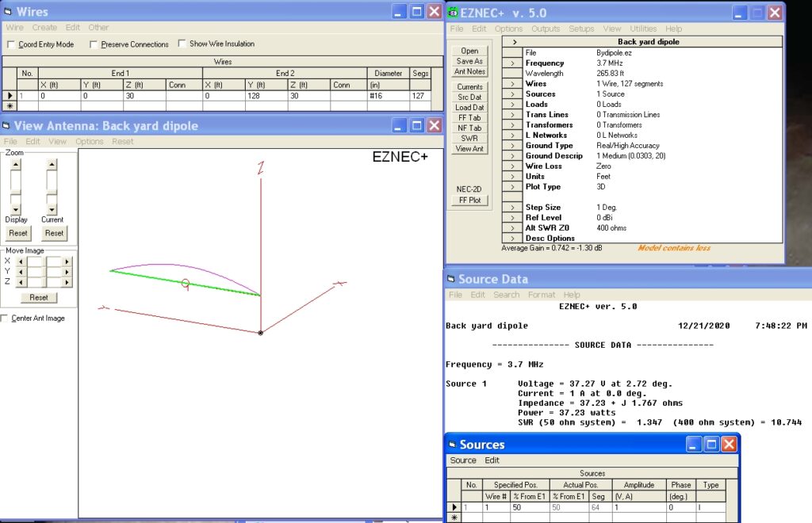This screenshot has width=812, height=523.
Task: Click Reset button under Move Image
Action: (x=39, y=297)
